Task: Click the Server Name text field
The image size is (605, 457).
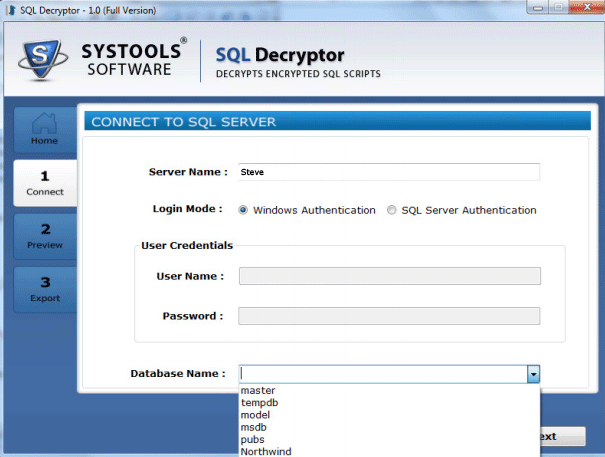Action: click(x=389, y=172)
